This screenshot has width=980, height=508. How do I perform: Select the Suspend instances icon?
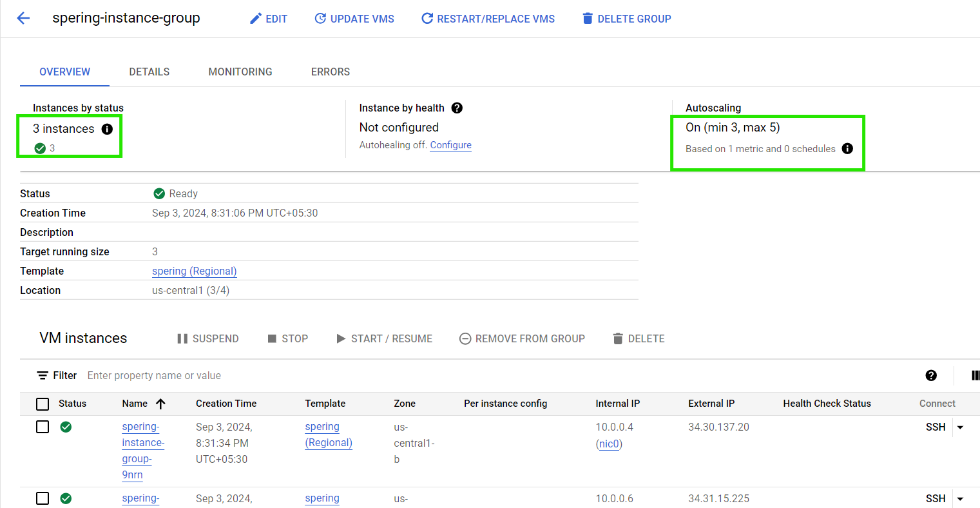pyautogui.click(x=182, y=338)
